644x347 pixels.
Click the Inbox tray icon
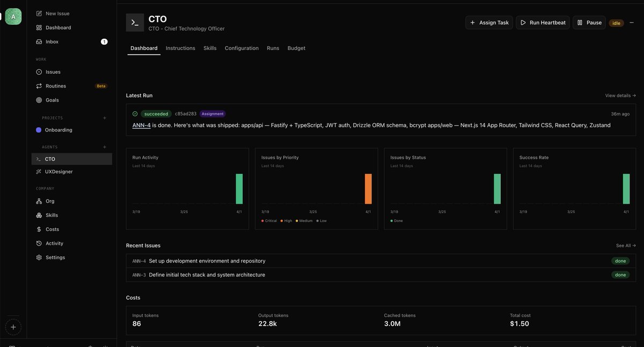coord(39,41)
